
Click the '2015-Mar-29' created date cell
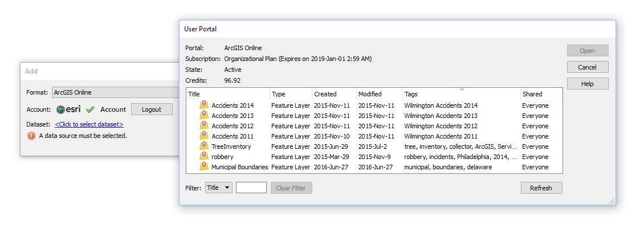332,157
